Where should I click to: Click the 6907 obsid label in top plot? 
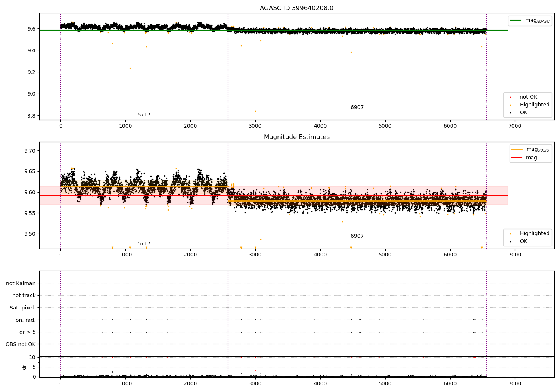coord(357,108)
